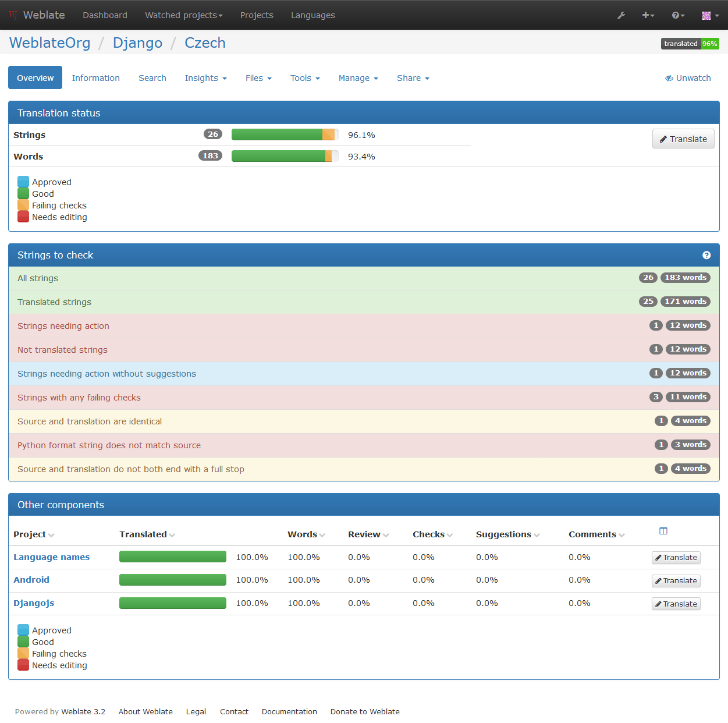Sort by the Checks column

click(x=432, y=534)
